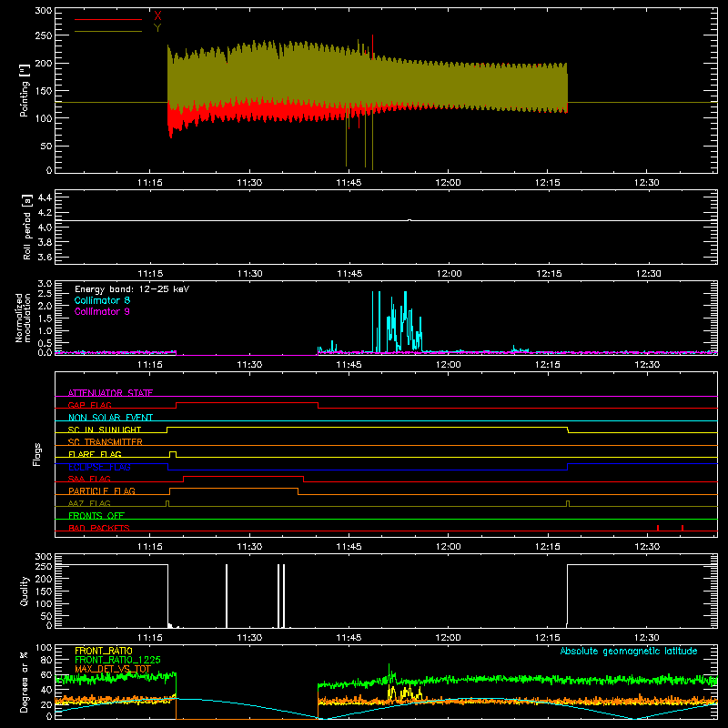Select the NON_SOLAR_EVENT flag label

click(x=110, y=418)
